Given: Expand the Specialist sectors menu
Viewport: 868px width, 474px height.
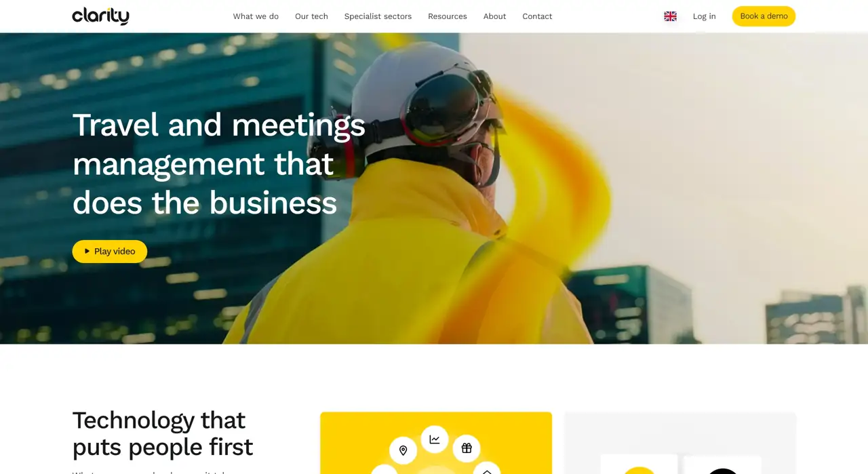Looking at the screenshot, I should click(378, 16).
